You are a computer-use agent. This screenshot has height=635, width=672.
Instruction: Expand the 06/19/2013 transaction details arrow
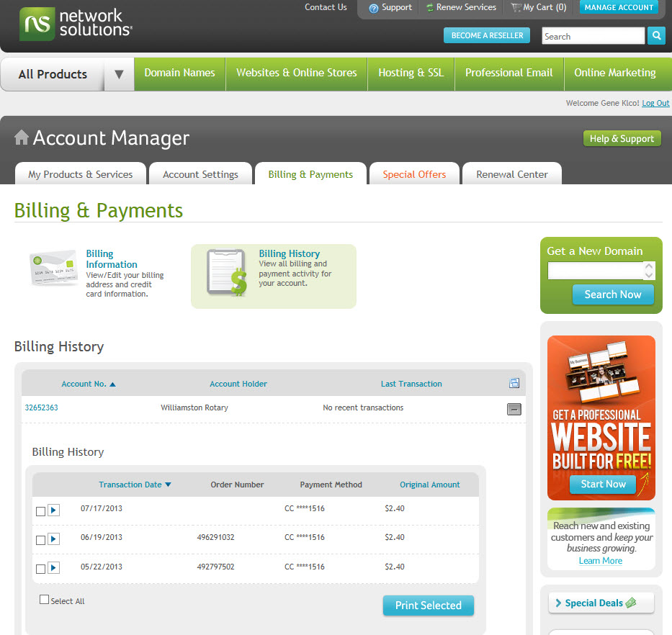tap(53, 539)
